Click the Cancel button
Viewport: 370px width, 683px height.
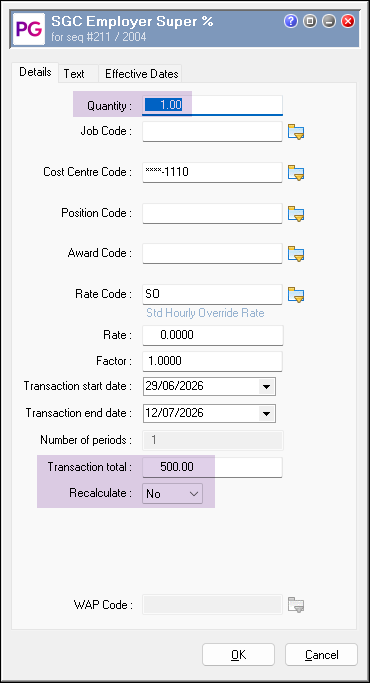click(x=322, y=655)
